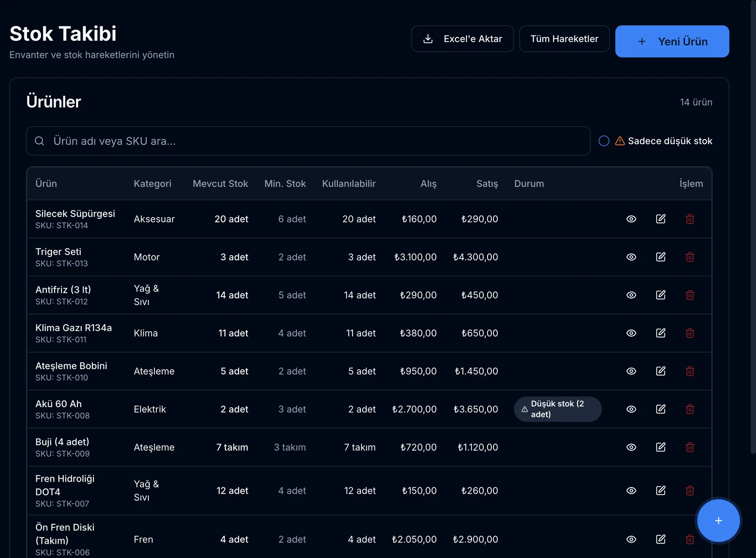Delete the Ateşleme Bobini row

pos(690,371)
